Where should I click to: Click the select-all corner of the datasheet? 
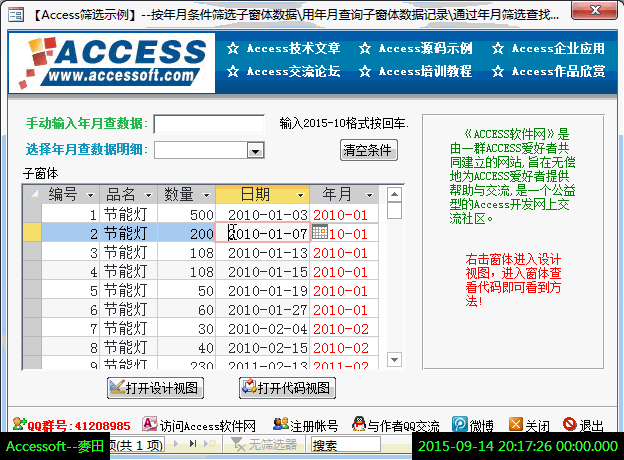(x=32, y=195)
